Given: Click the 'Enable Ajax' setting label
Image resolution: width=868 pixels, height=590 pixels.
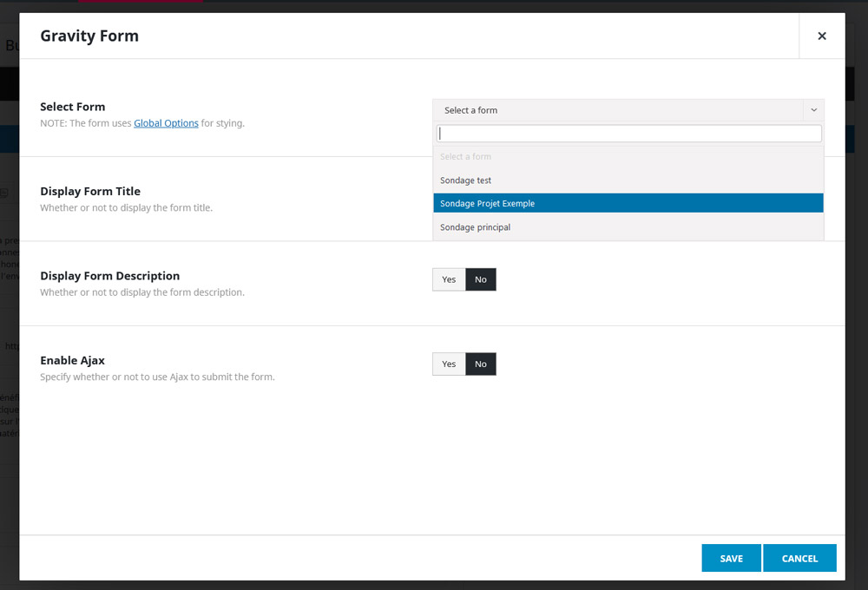Looking at the screenshot, I should 72,360.
